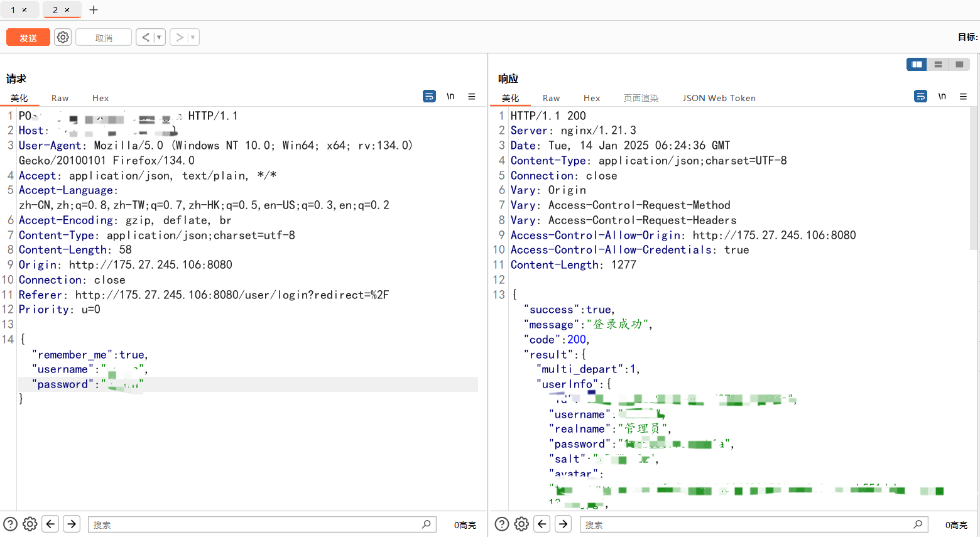
Task: Click magnifier icon in response search field
Action: pyautogui.click(x=918, y=524)
